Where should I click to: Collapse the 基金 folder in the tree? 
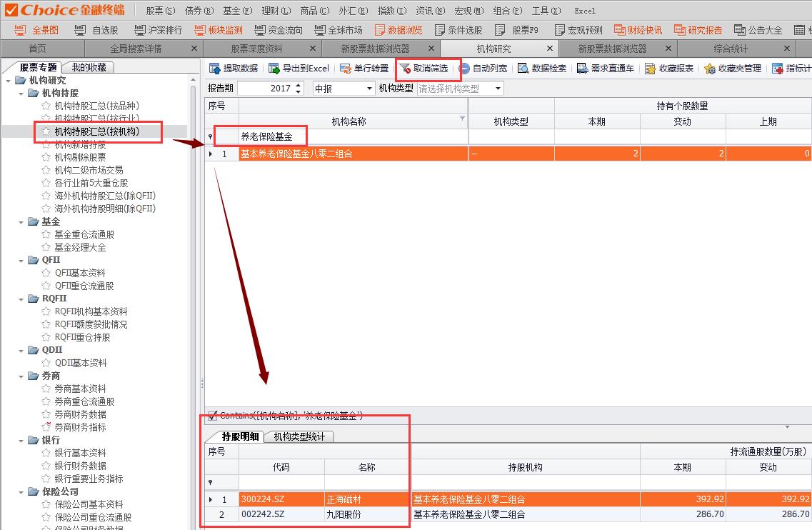click(x=21, y=222)
